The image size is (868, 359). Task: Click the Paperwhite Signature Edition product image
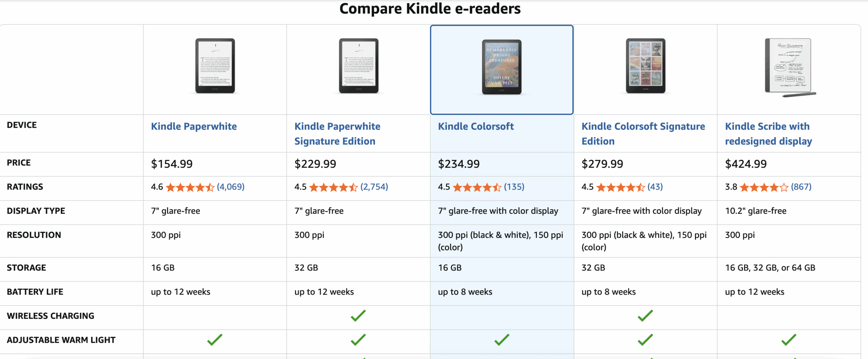pyautogui.click(x=358, y=66)
